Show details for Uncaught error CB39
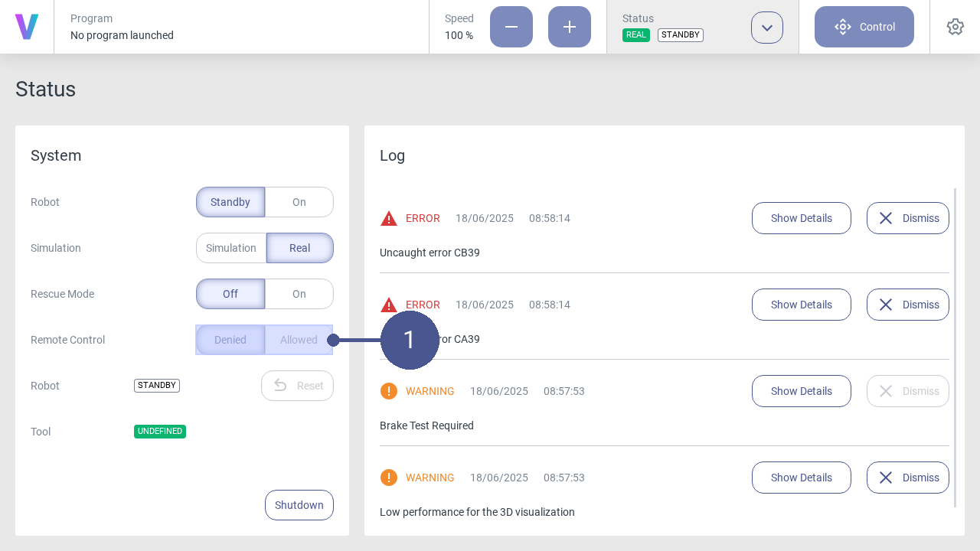 click(x=801, y=218)
